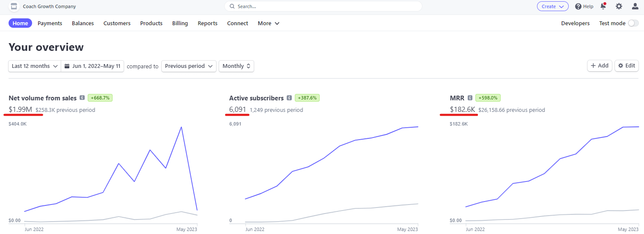Expand the Last 12 months dropdown
This screenshot has height=234, width=644.
[35, 66]
